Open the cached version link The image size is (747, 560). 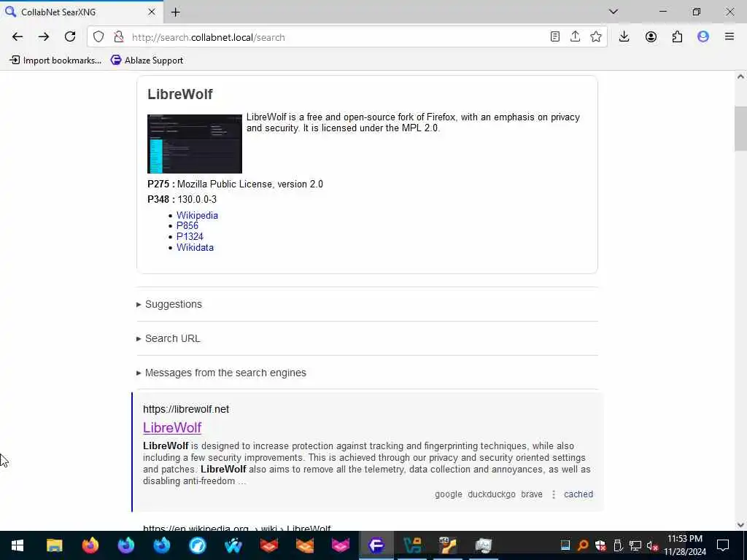(578, 494)
